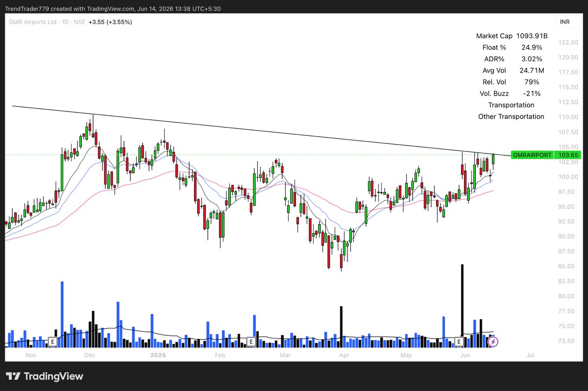Click the Transportation sector label
The height and width of the screenshot is (391, 588).
(511, 105)
